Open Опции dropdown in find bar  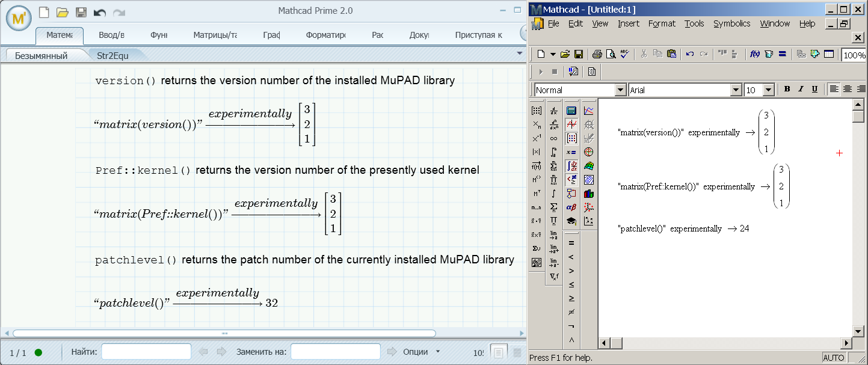(x=422, y=352)
